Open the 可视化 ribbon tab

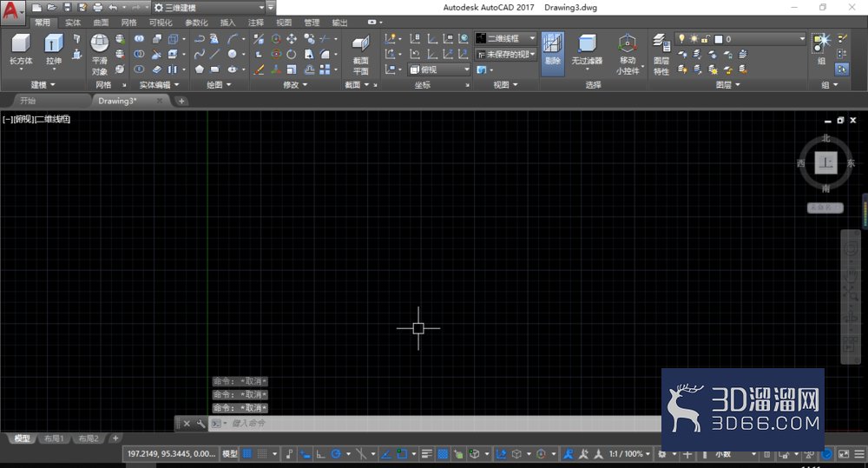tap(161, 23)
